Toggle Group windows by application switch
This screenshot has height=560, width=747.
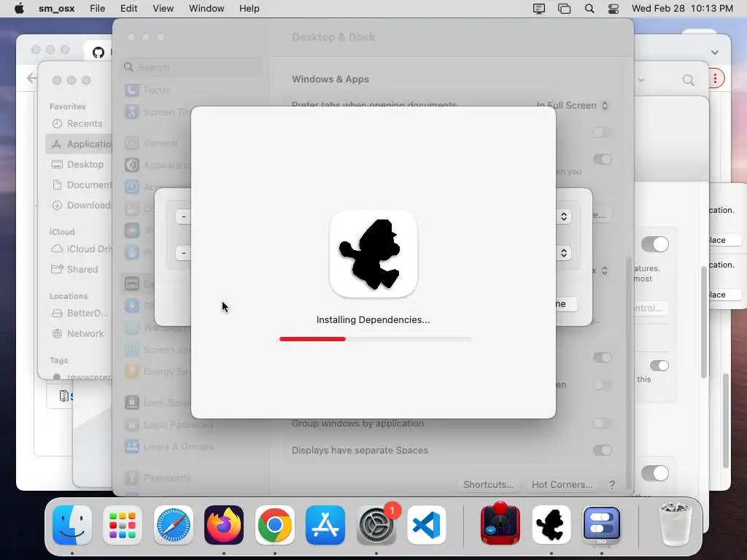pos(603,424)
